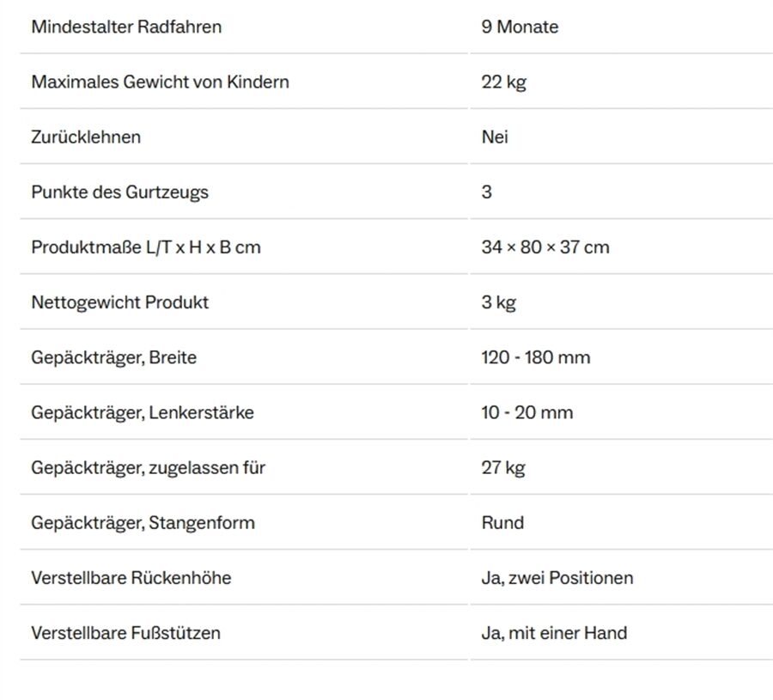Select the "27 kg" value
Viewport: 773px width, 700px height.
[x=503, y=467]
